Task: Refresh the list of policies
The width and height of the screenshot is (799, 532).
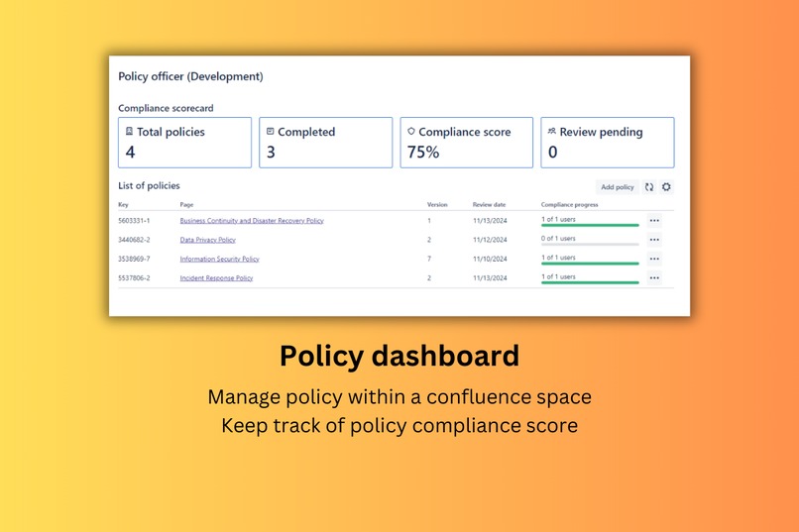Action: coord(649,187)
